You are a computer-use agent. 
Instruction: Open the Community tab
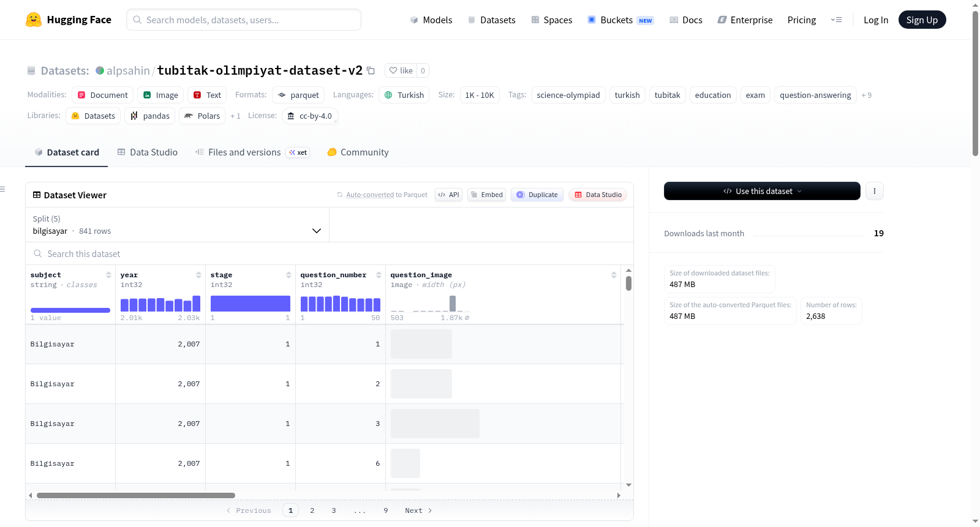click(358, 152)
